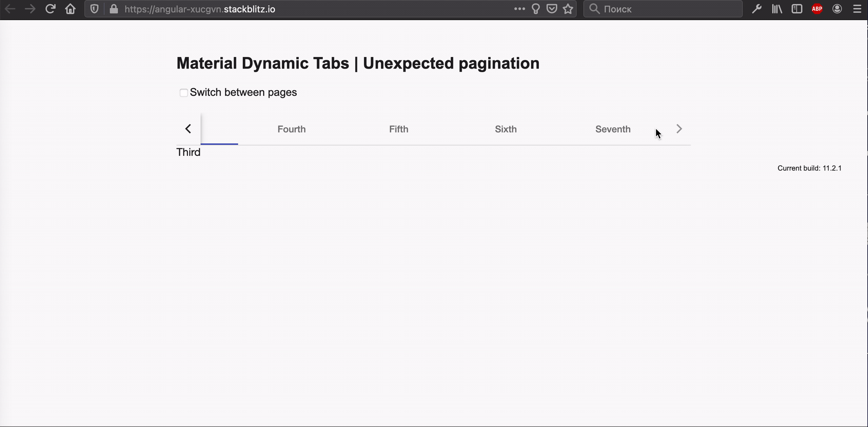Viewport: 868px width, 427px height.
Task: Enable the Switch between pages checkbox
Action: pos(184,92)
